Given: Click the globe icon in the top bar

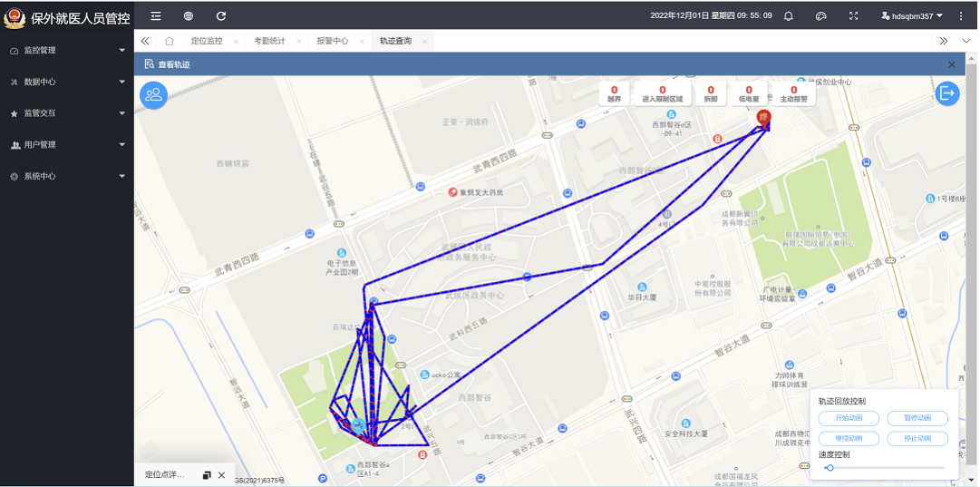Looking at the screenshot, I should coord(189,15).
